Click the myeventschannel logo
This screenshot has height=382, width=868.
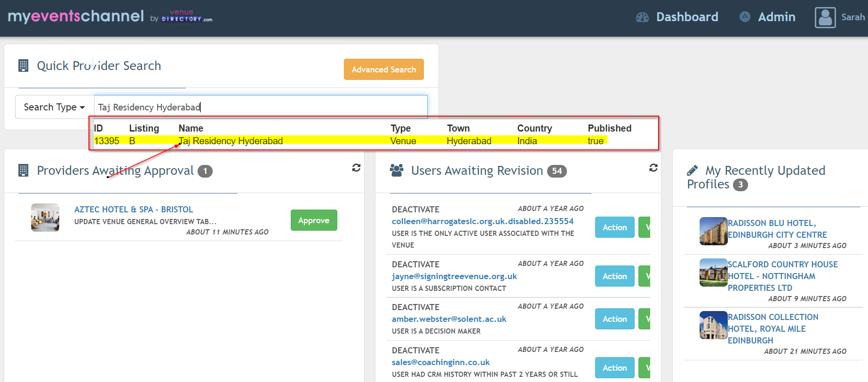(76, 16)
